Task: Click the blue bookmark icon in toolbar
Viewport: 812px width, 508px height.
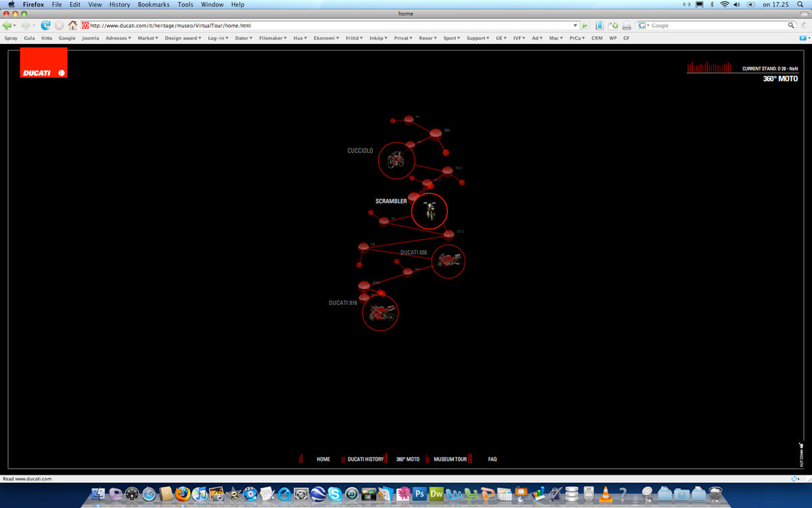Action: (x=600, y=26)
